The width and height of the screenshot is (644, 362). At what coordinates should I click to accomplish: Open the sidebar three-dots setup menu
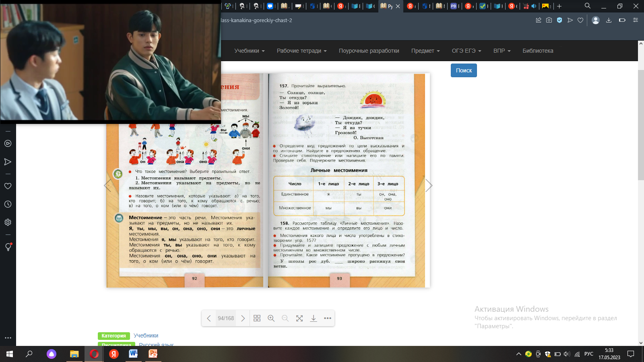pos(8,338)
